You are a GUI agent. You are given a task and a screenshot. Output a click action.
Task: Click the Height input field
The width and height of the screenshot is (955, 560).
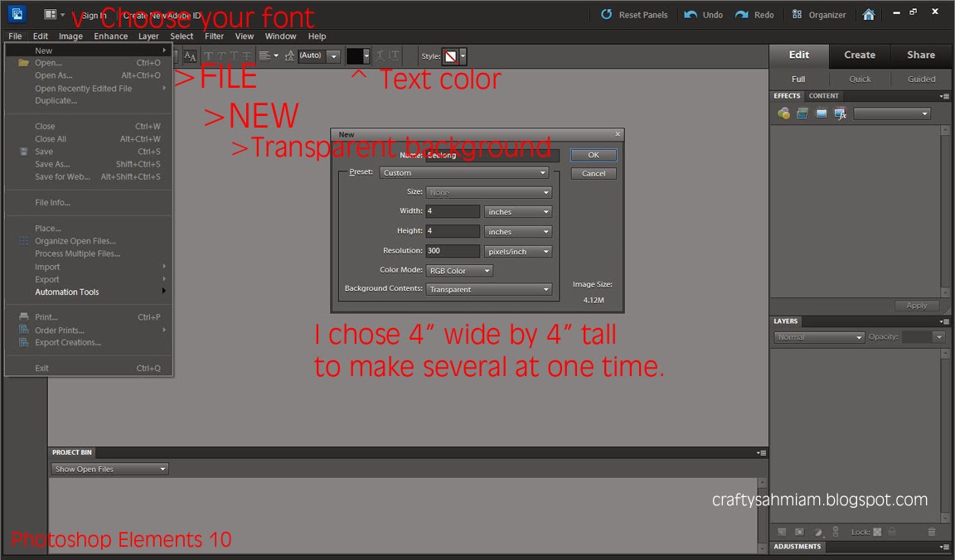pyautogui.click(x=453, y=231)
